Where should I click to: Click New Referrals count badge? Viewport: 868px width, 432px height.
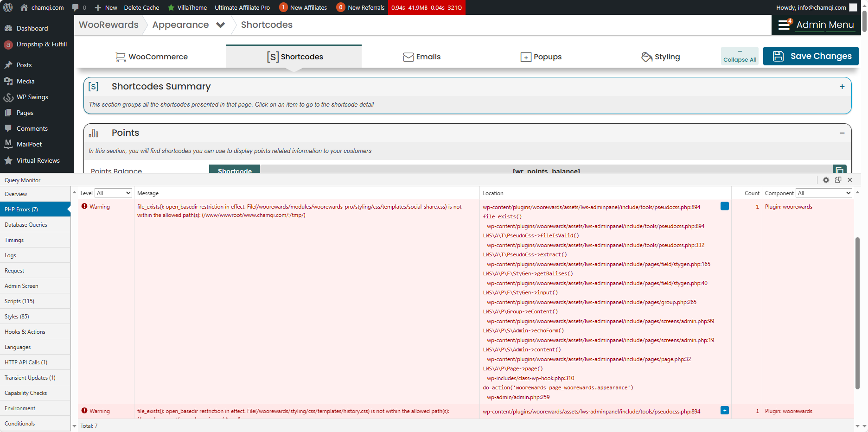(341, 7)
